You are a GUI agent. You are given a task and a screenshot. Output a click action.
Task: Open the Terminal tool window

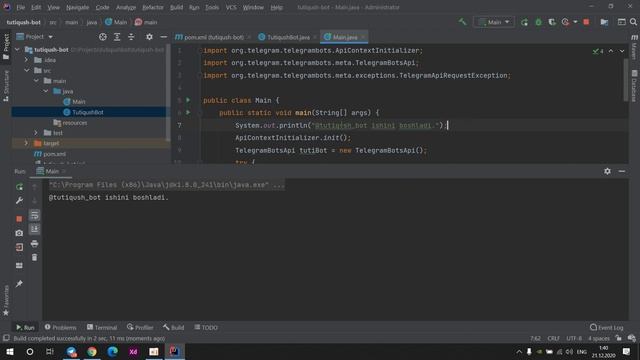tap(102, 327)
